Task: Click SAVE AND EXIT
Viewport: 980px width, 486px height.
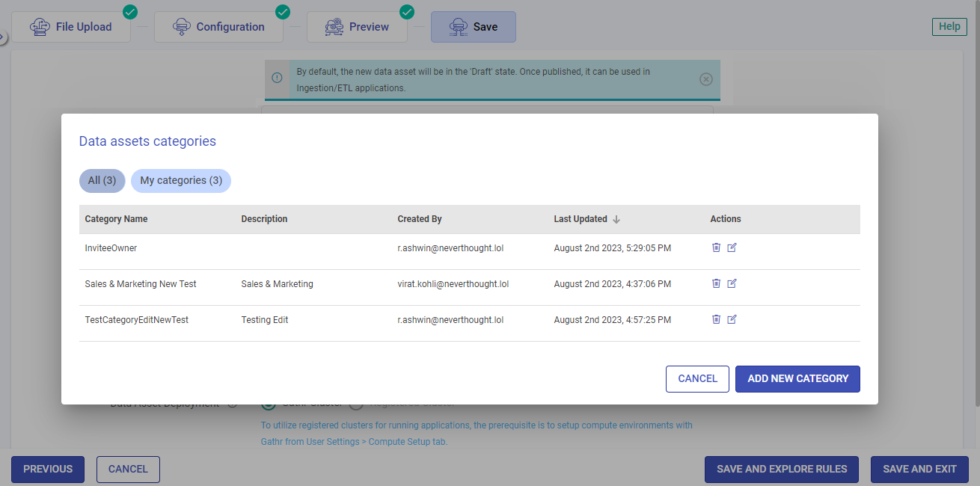Action: [919, 469]
